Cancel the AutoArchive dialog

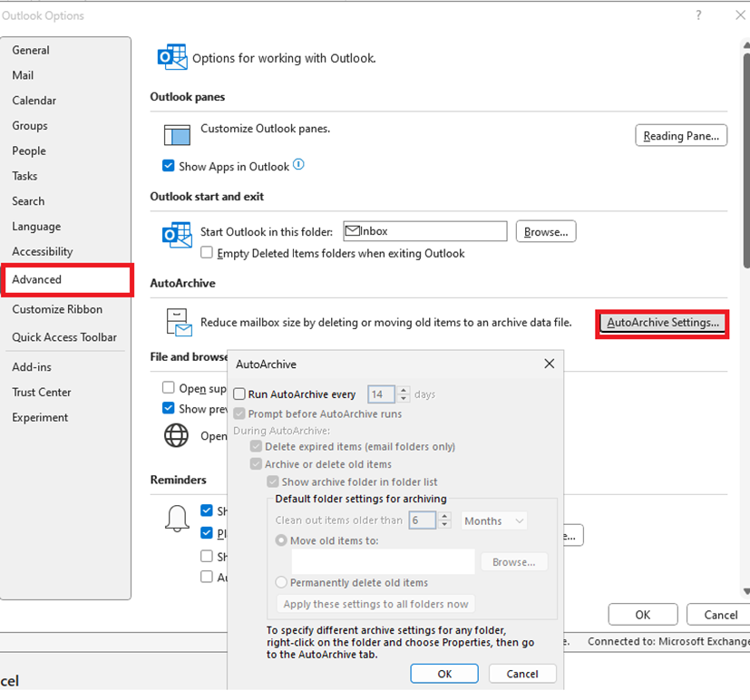coord(522,673)
